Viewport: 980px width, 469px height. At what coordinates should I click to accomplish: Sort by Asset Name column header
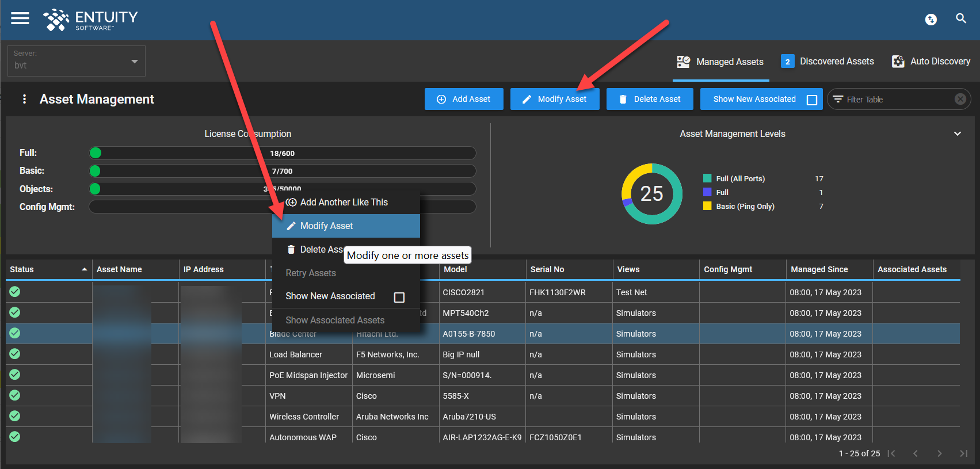(x=135, y=269)
